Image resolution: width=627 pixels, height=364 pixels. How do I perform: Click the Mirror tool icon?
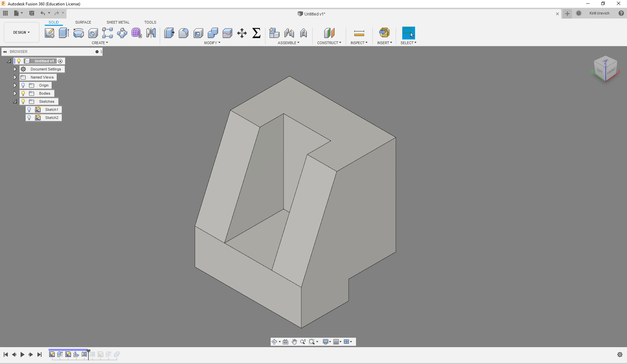(151, 33)
